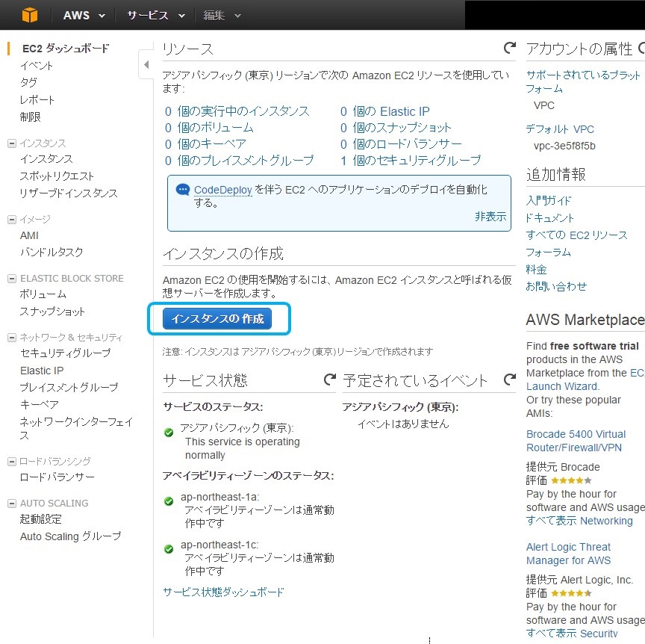Viewport: 645px width, 644px height.
Task: Collapse the ロードバランシング section
Action: (12, 462)
